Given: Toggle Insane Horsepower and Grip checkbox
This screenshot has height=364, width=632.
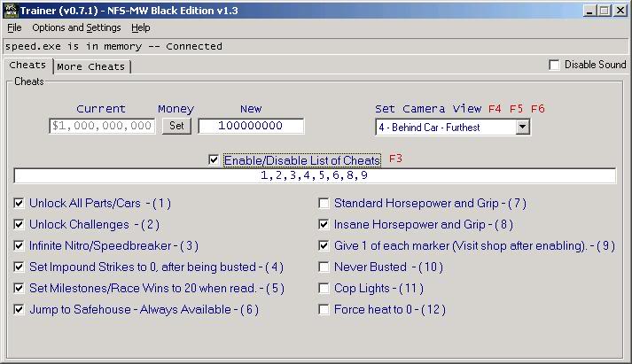Looking at the screenshot, I should coord(324,224).
